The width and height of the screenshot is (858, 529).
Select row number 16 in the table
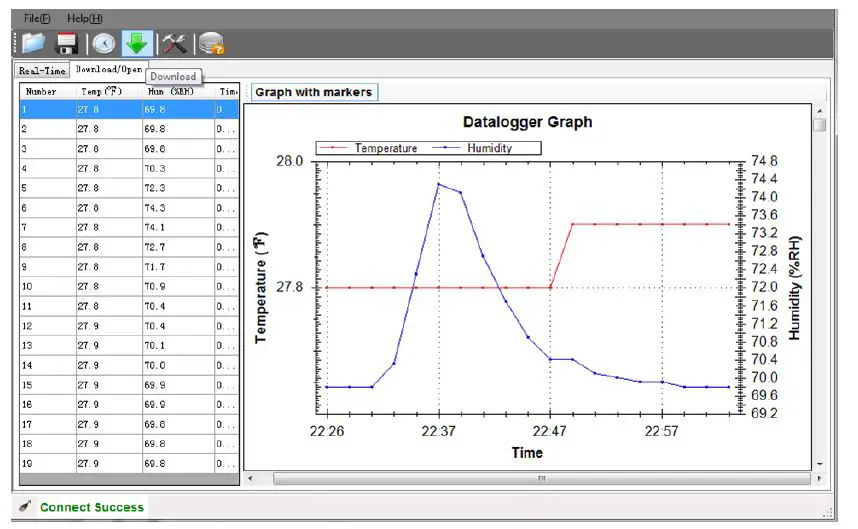point(129,405)
